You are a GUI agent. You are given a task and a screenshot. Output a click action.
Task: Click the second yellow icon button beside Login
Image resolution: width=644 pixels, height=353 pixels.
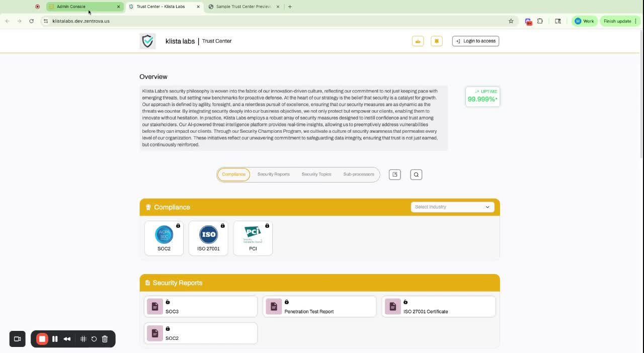(x=437, y=41)
